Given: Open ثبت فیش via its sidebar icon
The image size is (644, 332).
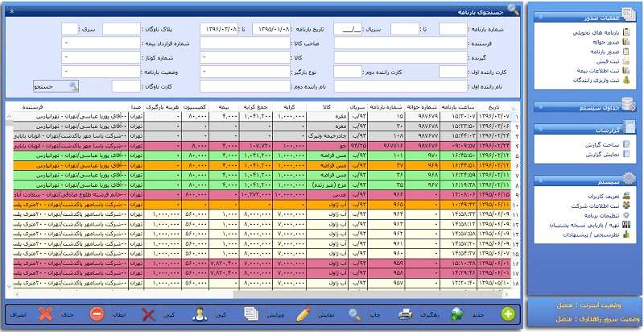Looking at the screenshot, I should point(626,60).
